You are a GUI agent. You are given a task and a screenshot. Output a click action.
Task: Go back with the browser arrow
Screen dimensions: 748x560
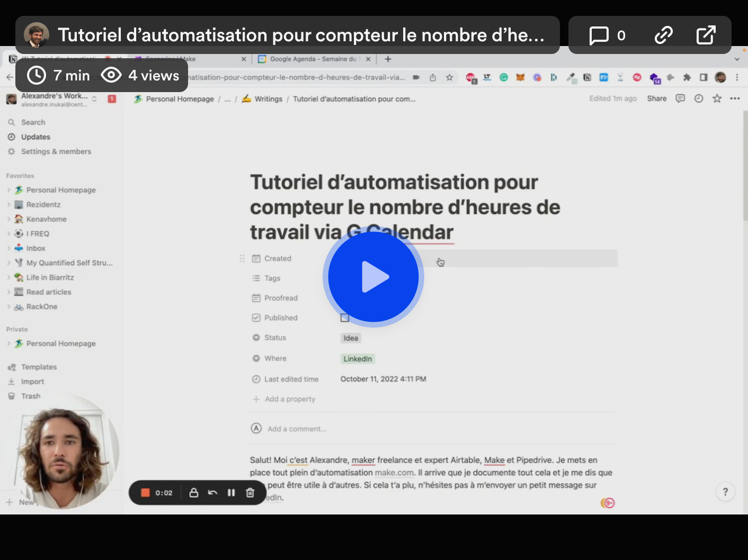(10, 77)
